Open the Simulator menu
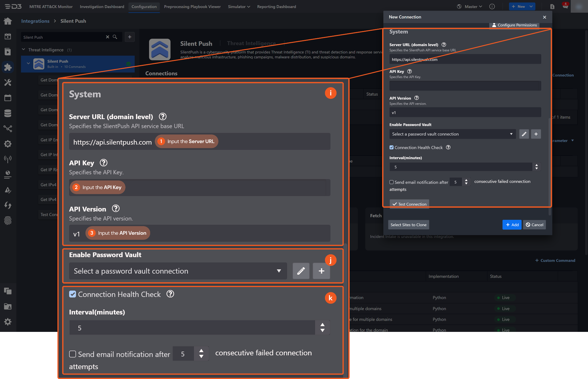Screen dimensions: 588x379 click(239, 7)
